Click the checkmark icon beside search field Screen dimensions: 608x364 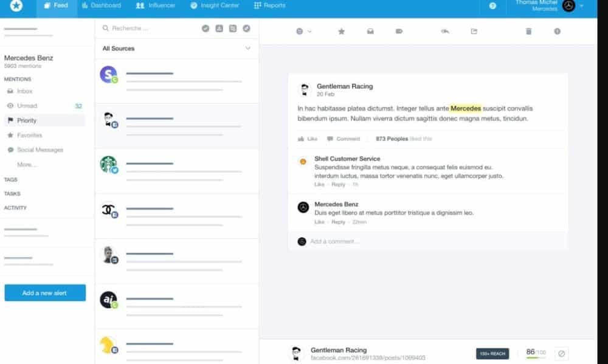[206, 28]
